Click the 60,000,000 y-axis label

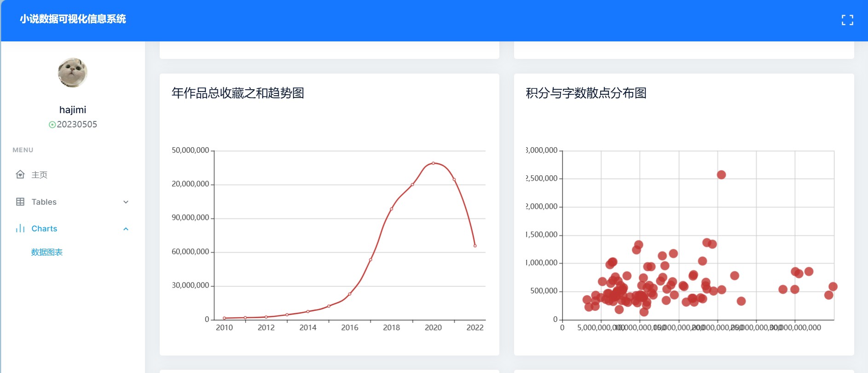click(191, 252)
